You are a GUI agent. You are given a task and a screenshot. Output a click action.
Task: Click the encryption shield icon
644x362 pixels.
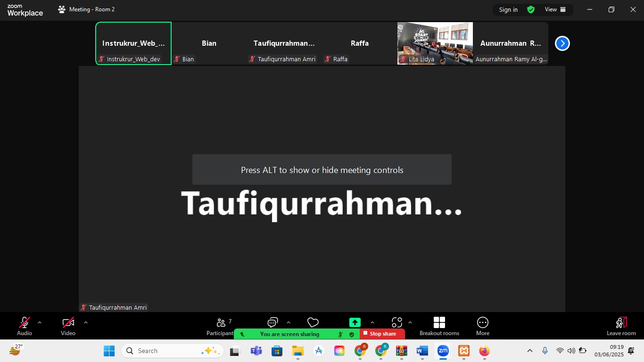pos(531,9)
